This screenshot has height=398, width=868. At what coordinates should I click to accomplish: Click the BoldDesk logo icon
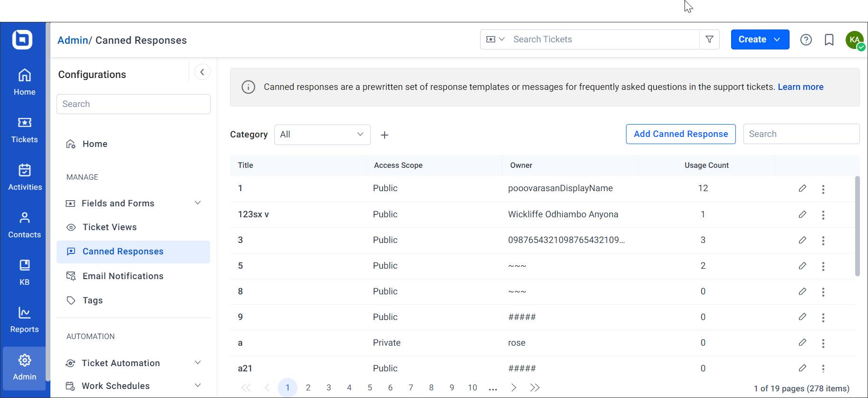click(22, 39)
